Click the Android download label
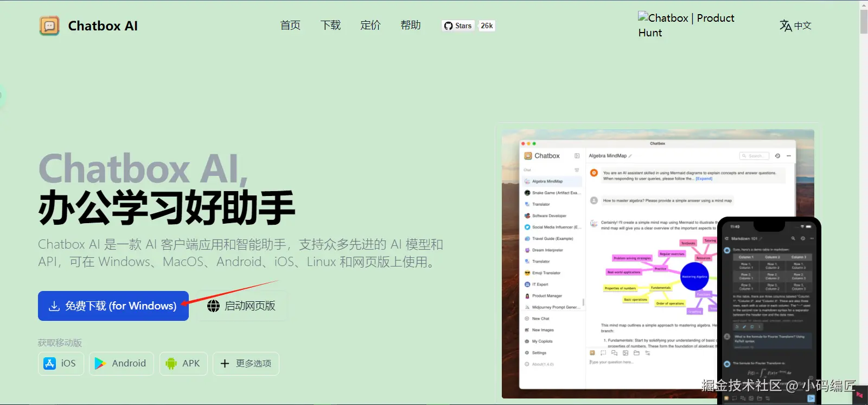 (129, 363)
